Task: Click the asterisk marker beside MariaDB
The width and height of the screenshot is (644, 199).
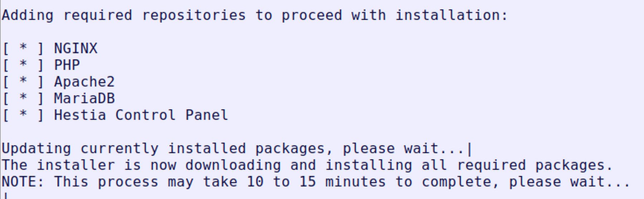Action: click(x=23, y=98)
